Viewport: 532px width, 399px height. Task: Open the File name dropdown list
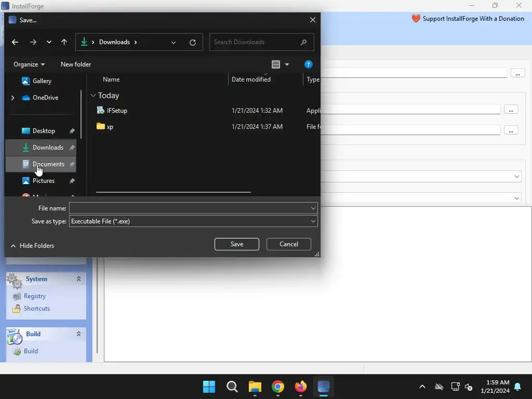[313, 208]
